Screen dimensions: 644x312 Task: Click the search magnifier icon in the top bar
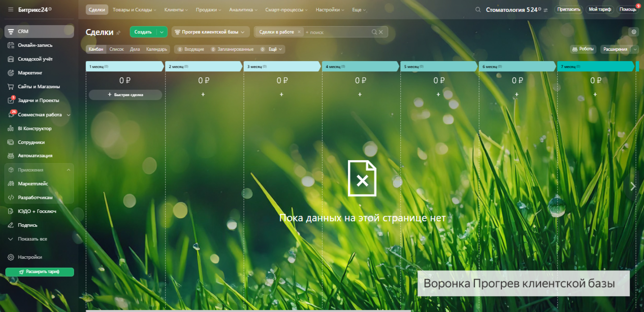pos(478,10)
